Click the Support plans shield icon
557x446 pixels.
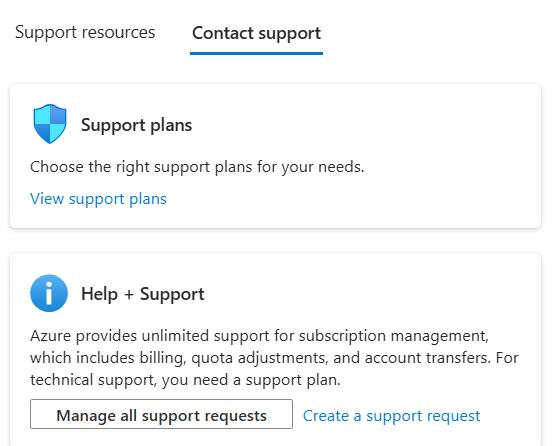coord(50,124)
